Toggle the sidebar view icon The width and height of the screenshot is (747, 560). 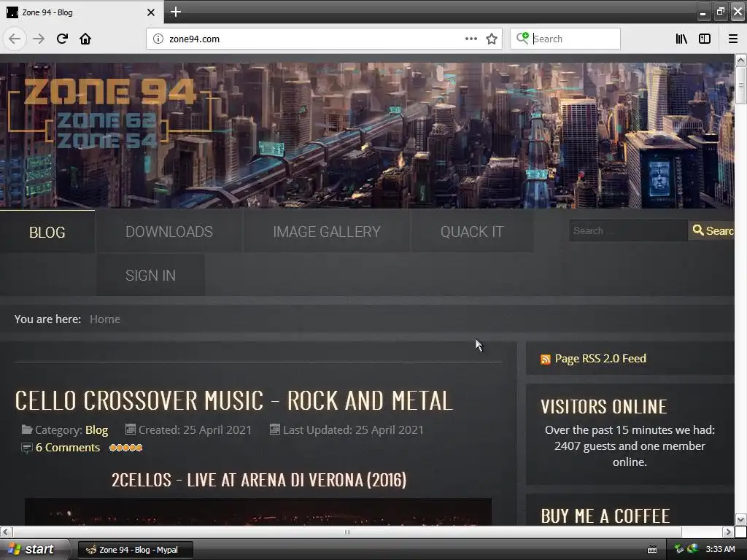[705, 39]
